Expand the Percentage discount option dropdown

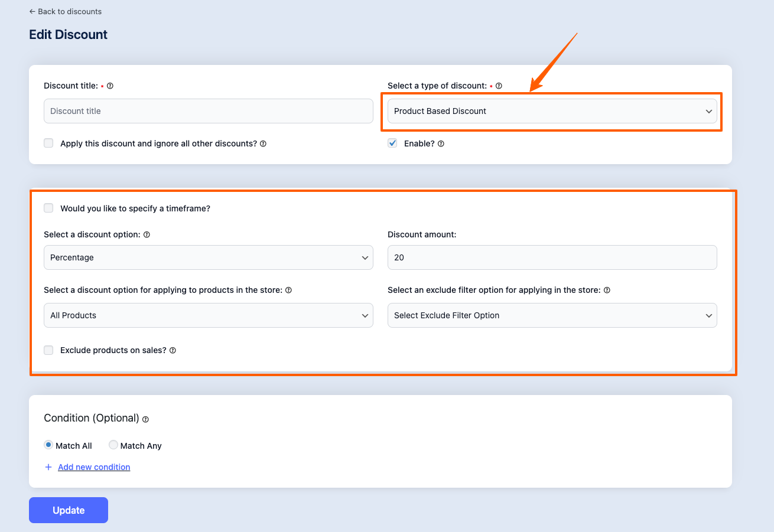pos(208,257)
